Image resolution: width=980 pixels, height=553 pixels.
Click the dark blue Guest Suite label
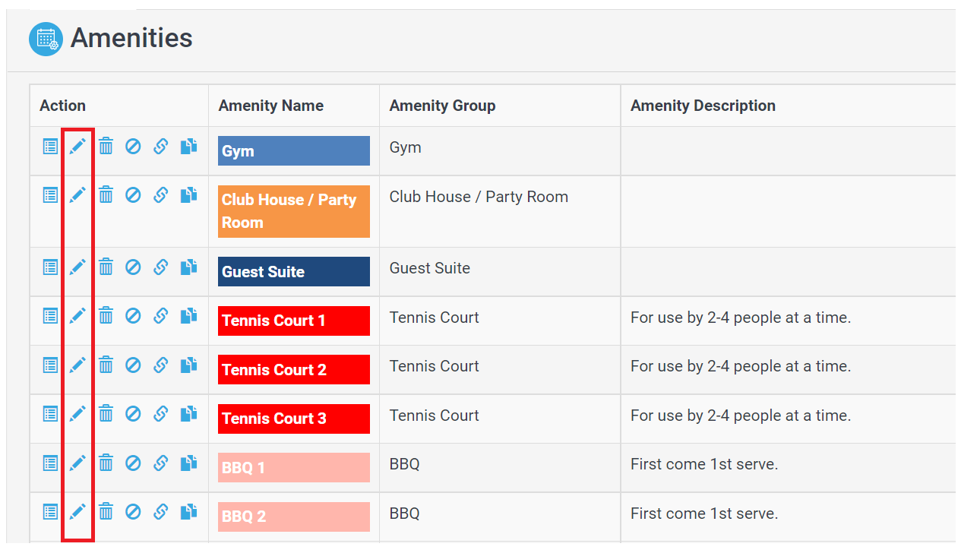click(293, 272)
